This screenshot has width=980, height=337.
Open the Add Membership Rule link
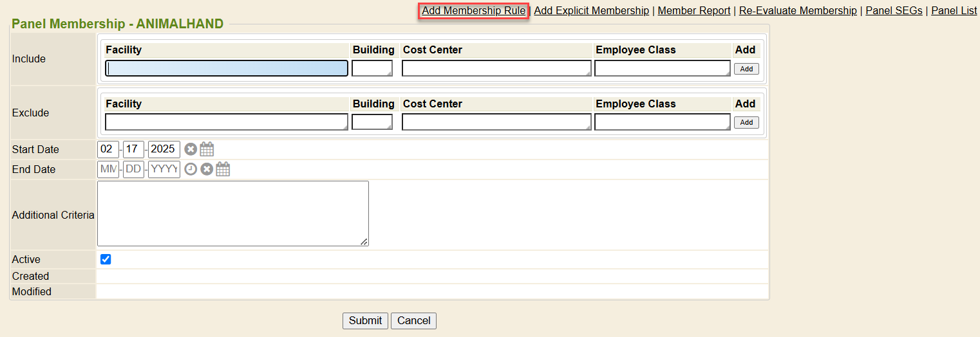473,10
